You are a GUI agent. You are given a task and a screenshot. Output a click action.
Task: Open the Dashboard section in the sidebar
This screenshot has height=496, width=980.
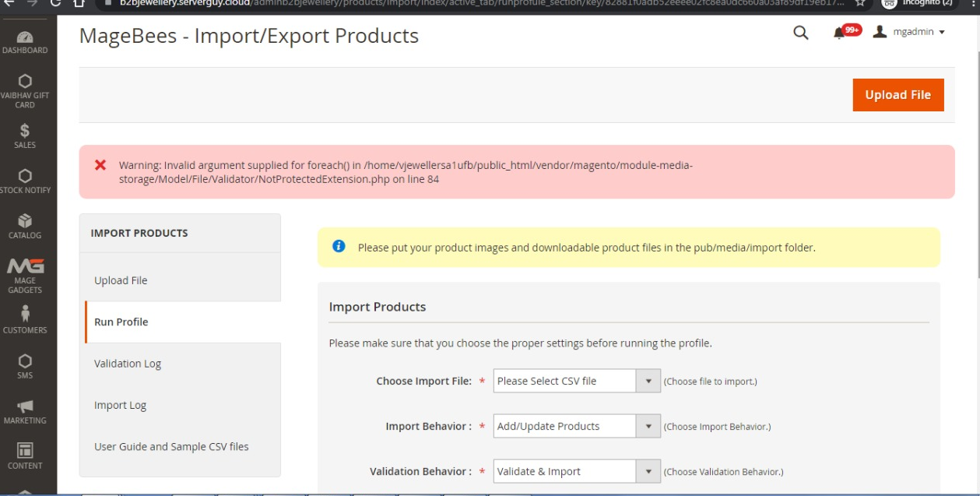25,42
